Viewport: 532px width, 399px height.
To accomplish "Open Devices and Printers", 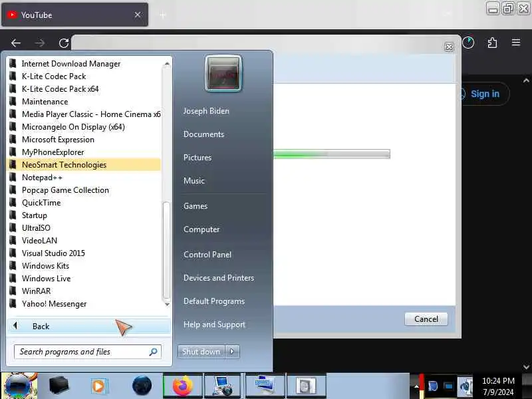I will [219, 278].
